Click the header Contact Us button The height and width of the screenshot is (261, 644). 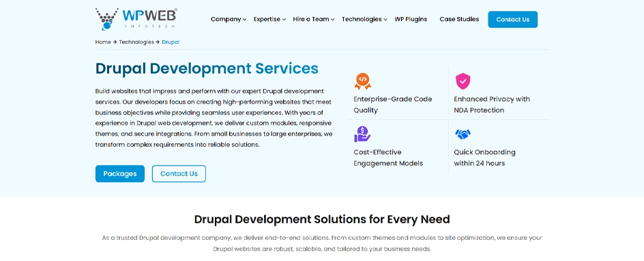point(512,19)
